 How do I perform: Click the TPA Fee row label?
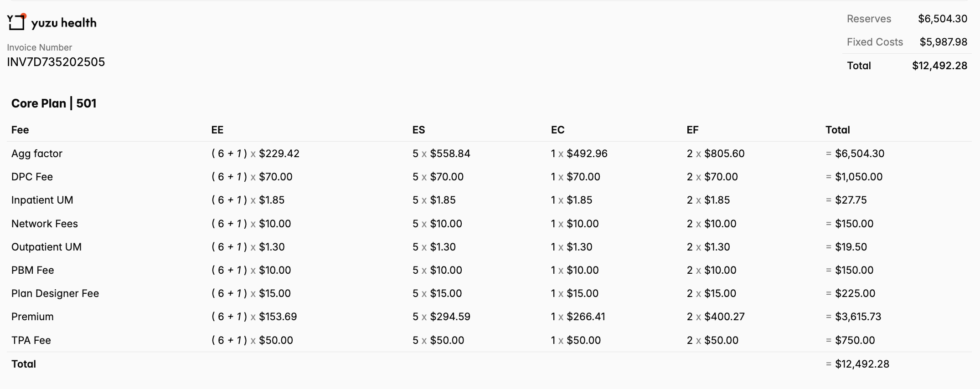coord(31,340)
